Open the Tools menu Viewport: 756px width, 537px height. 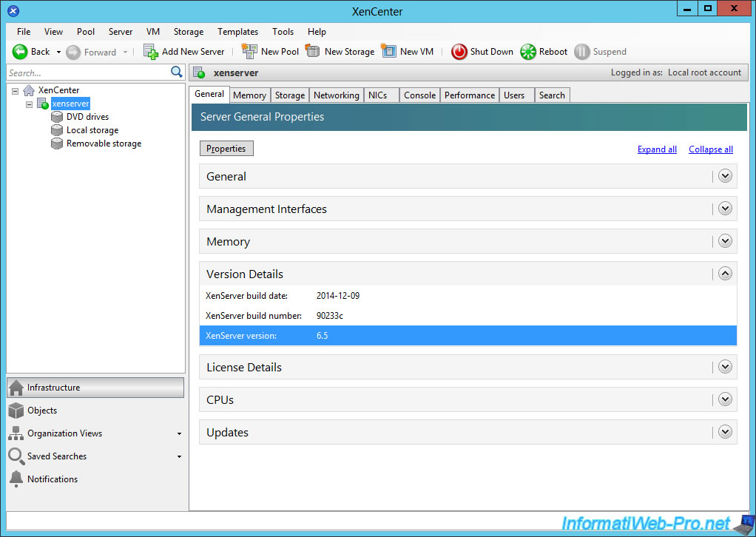pos(283,32)
